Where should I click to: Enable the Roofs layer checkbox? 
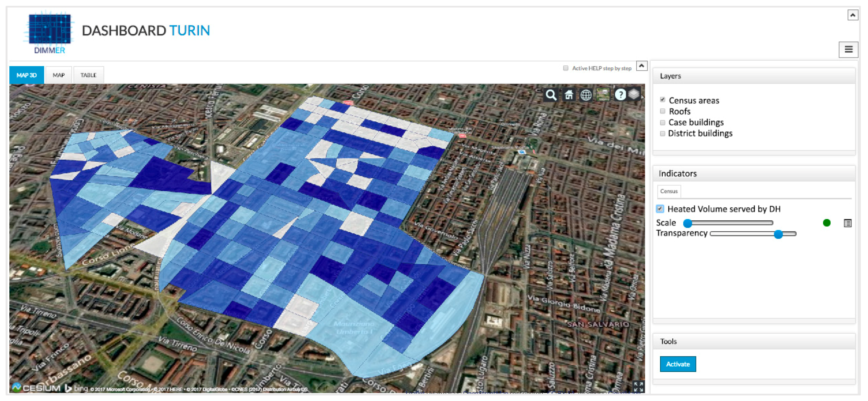(x=662, y=111)
